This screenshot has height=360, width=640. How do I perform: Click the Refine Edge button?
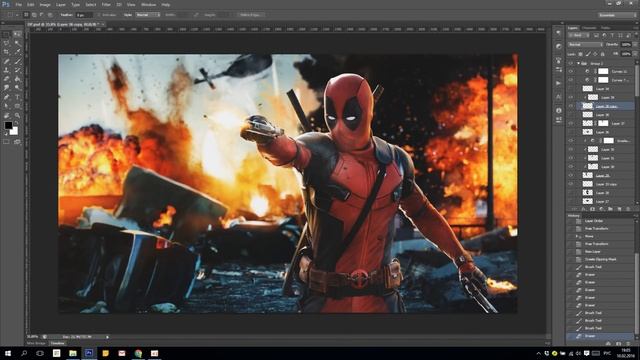click(x=251, y=15)
